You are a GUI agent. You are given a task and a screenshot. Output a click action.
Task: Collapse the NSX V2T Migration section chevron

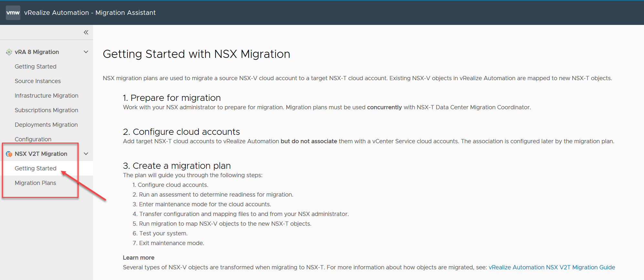[x=86, y=154]
